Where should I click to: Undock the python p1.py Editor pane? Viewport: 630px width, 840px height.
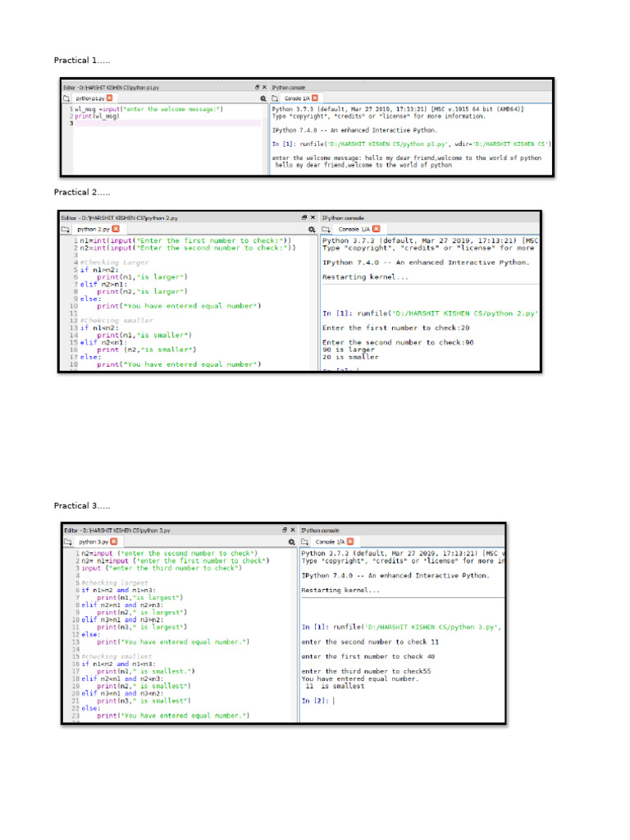click(257, 87)
